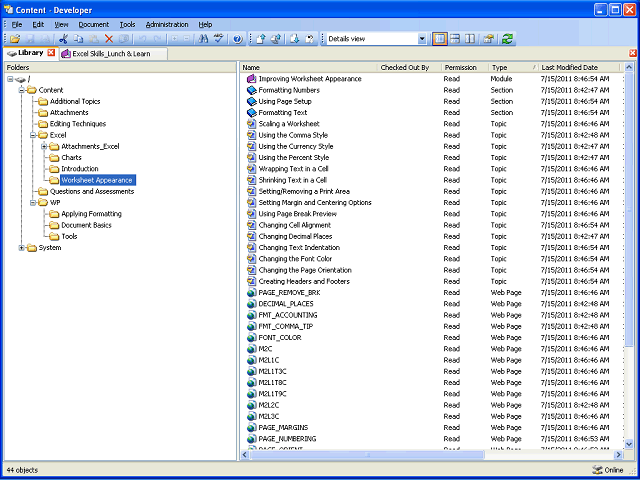Open the Administration menu
The height and width of the screenshot is (480, 640).
pos(167,24)
